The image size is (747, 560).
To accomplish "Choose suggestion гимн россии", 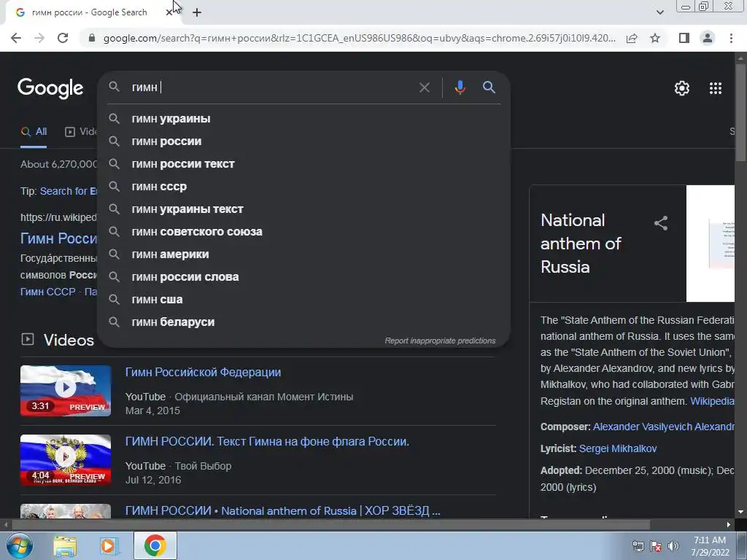I will coord(303,141).
